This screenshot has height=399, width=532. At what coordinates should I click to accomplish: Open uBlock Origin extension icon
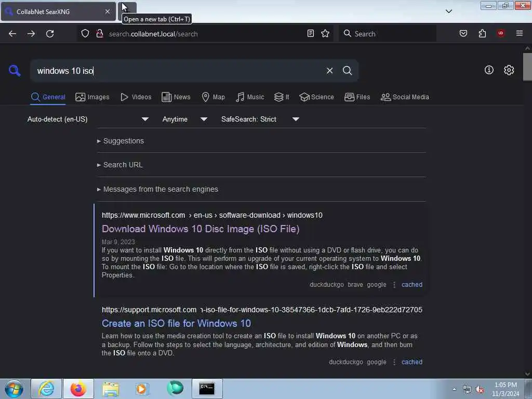pos(501,33)
